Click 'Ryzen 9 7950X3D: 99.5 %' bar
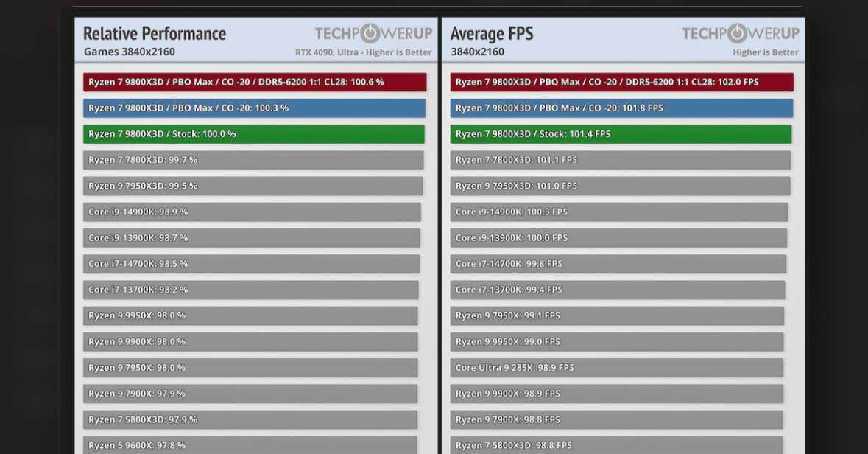This screenshot has height=454, width=868. (253, 186)
